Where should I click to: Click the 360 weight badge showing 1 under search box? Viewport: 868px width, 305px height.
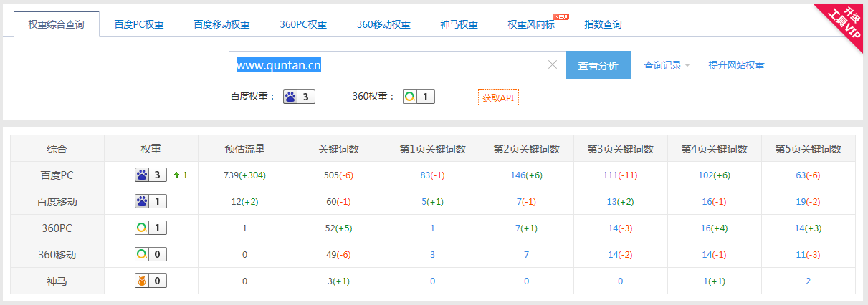coord(419,97)
